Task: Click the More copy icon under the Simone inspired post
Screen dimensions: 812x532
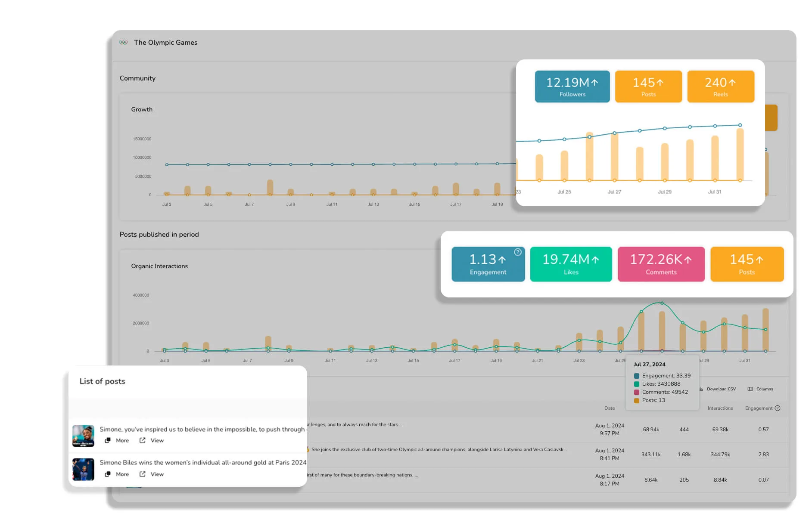Action: (108, 440)
